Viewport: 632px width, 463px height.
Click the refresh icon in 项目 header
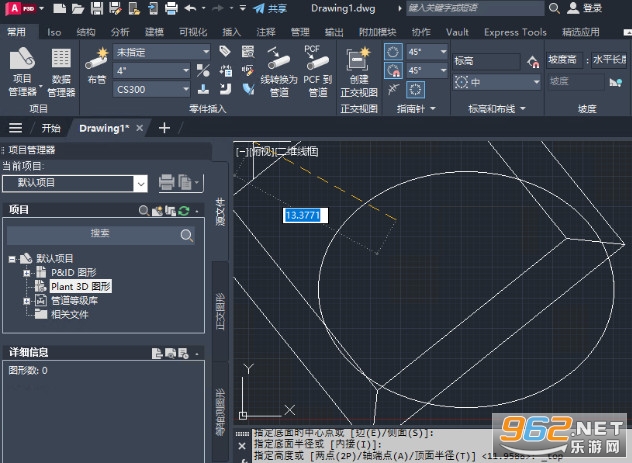(x=184, y=210)
